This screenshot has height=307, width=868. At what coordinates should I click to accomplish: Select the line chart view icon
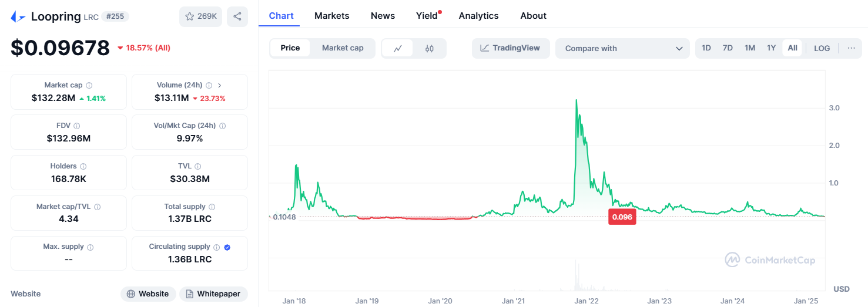pyautogui.click(x=398, y=48)
